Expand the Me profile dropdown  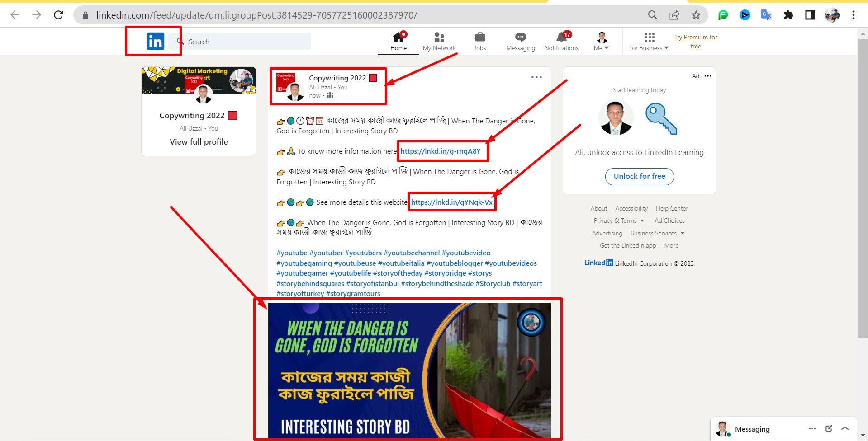point(602,42)
